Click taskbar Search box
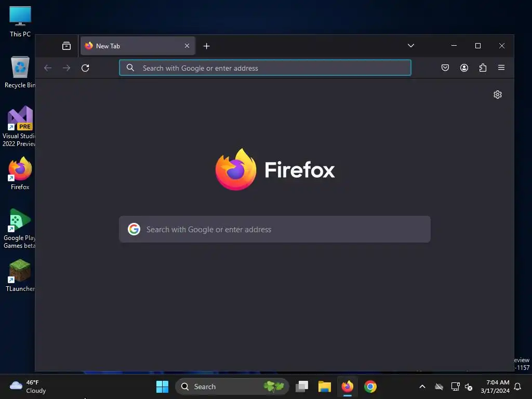 232,387
